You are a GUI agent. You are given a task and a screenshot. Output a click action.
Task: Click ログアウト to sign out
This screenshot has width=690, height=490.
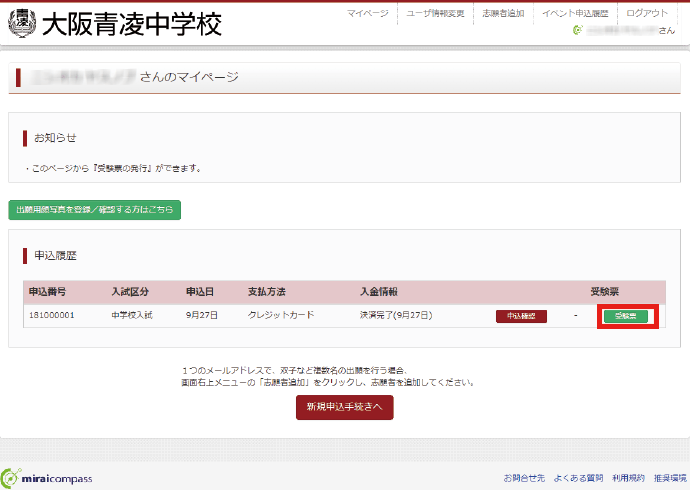pyautogui.click(x=647, y=14)
